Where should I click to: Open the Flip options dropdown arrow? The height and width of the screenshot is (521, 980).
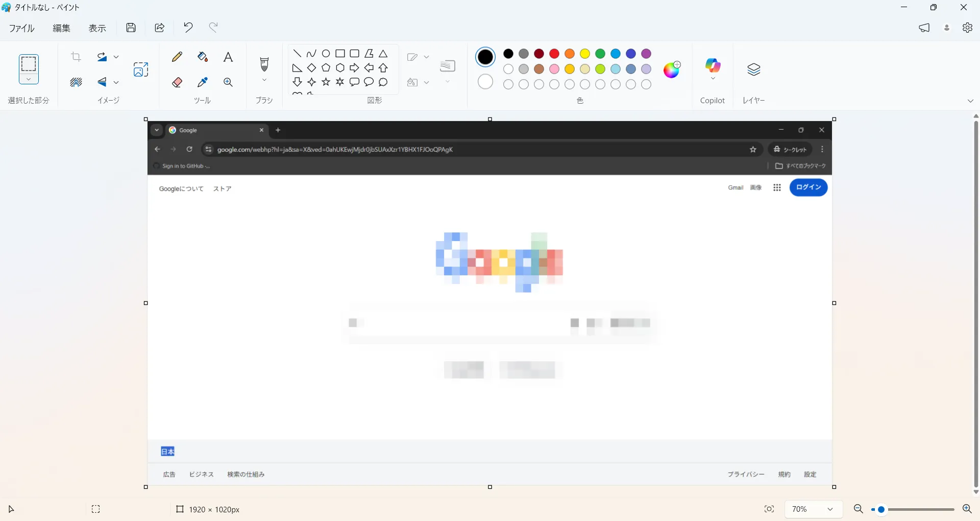[x=116, y=82]
